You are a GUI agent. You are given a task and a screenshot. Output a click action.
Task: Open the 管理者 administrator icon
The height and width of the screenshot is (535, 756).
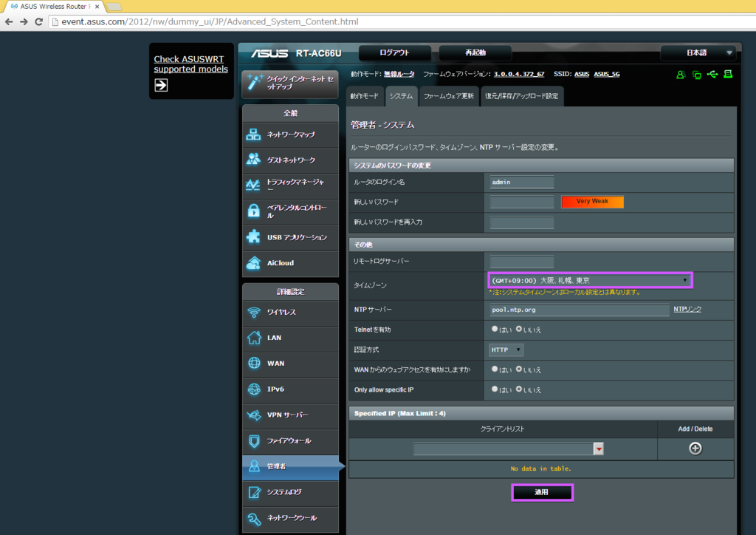pyautogui.click(x=254, y=466)
